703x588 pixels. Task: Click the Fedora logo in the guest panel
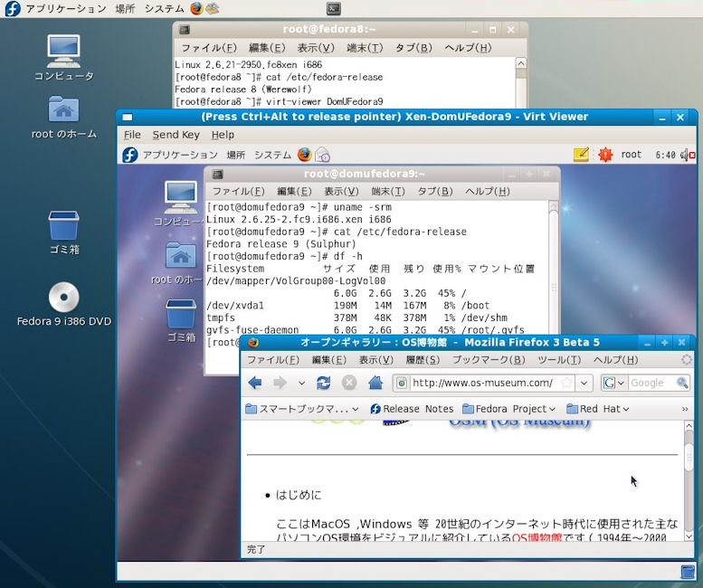pos(130,155)
